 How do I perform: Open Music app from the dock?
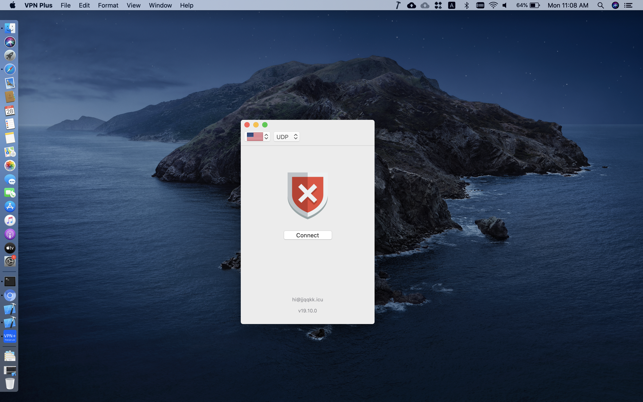pyautogui.click(x=10, y=220)
